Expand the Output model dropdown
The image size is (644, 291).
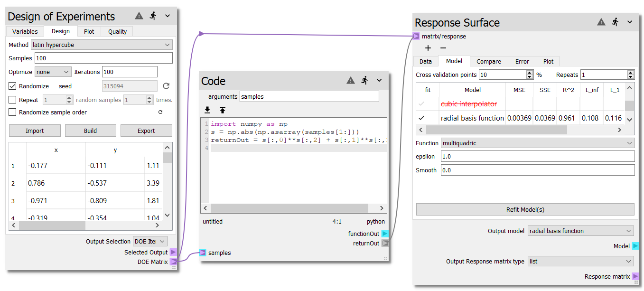580,231
